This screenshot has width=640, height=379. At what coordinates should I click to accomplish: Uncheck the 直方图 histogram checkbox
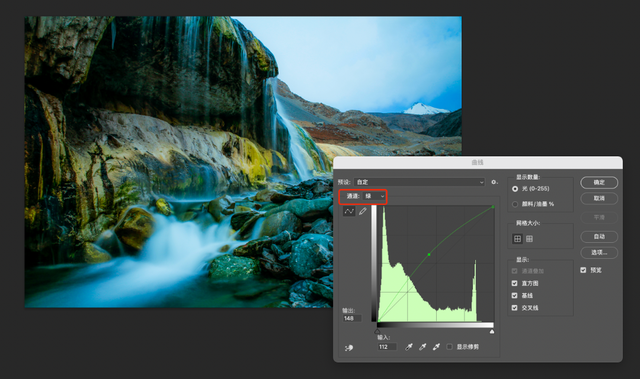point(515,283)
